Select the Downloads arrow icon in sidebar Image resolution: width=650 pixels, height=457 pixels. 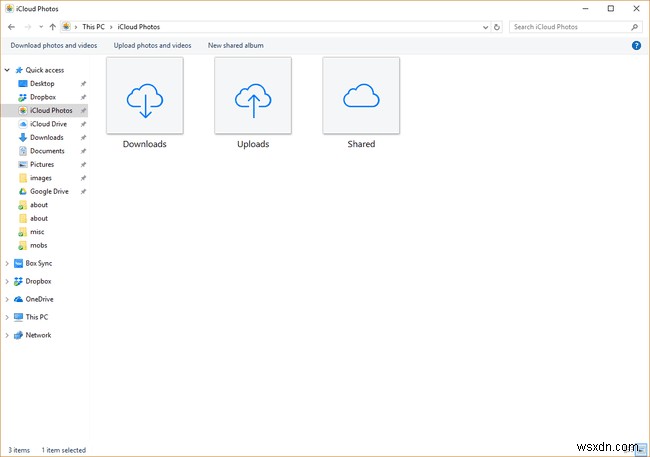(23, 138)
